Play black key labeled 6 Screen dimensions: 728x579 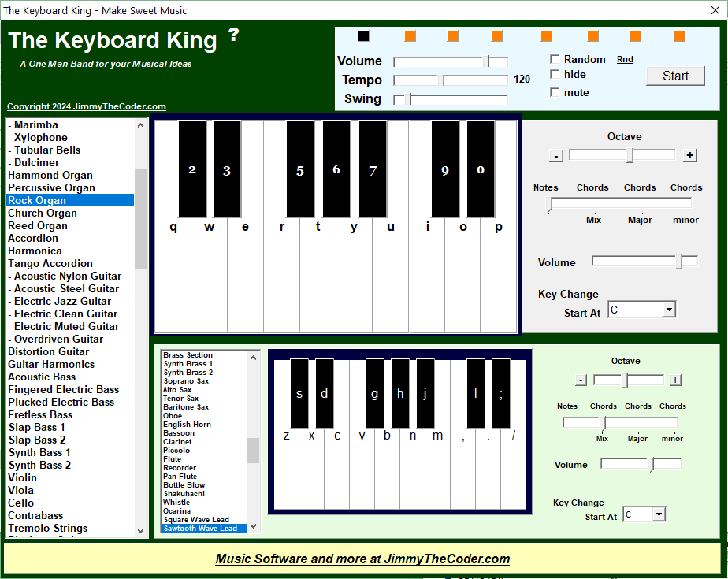[336, 169]
